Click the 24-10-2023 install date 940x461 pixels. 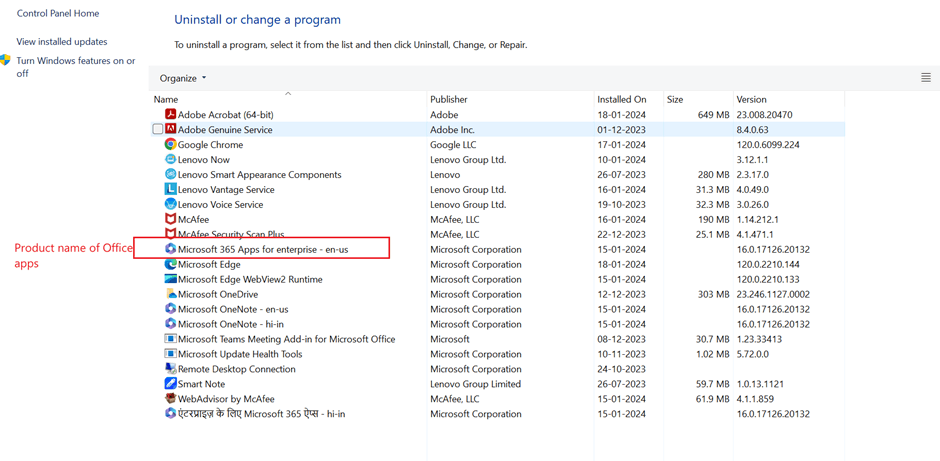pos(622,369)
